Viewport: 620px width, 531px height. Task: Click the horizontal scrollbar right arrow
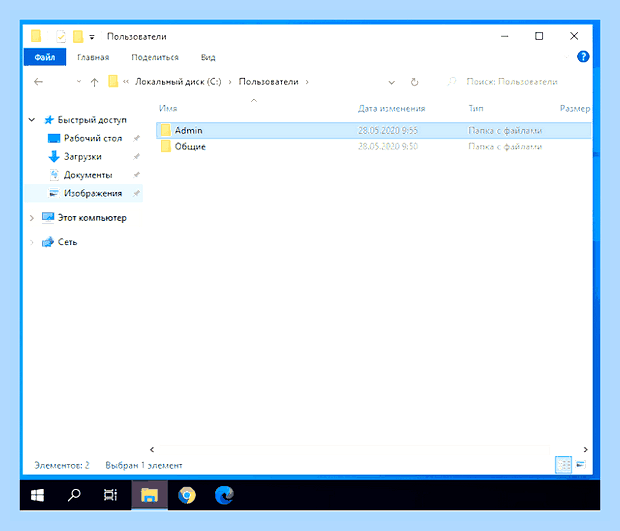(586, 450)
